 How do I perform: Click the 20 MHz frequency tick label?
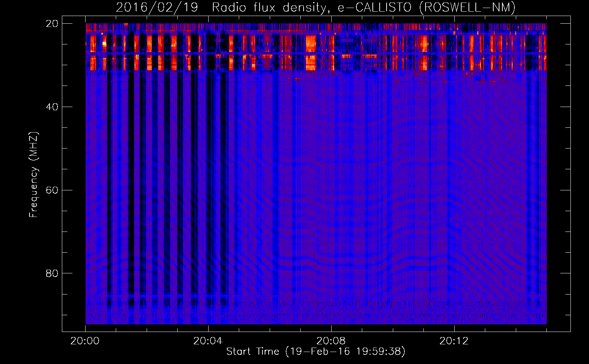[52, 24]
